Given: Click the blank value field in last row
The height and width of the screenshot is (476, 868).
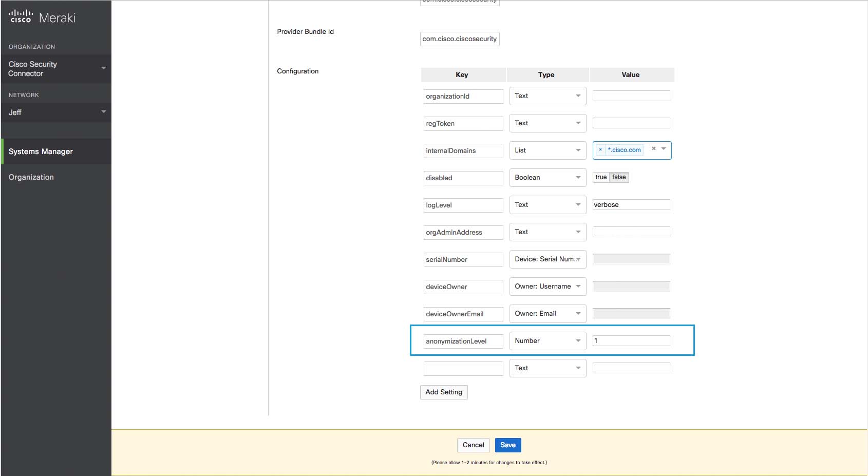Looking at the screenshot, I should tap(631, 368).
